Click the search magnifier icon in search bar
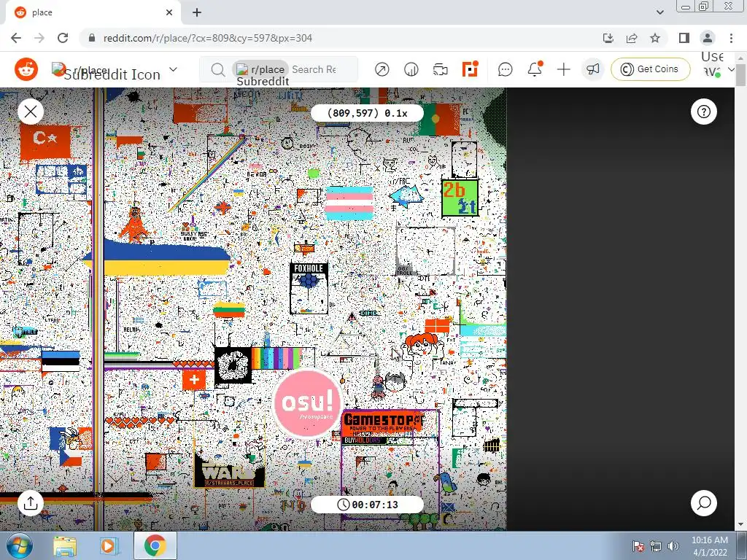Image resolution: width=747 pixels, height=560 pixels. click(x=217, y=69)
